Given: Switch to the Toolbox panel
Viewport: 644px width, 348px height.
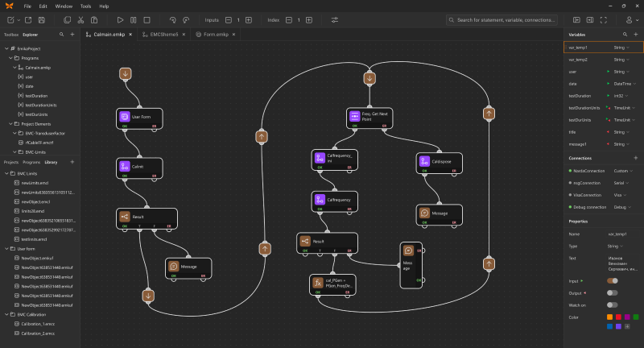Looking at the screenshot, I should [x=10, y=35].
